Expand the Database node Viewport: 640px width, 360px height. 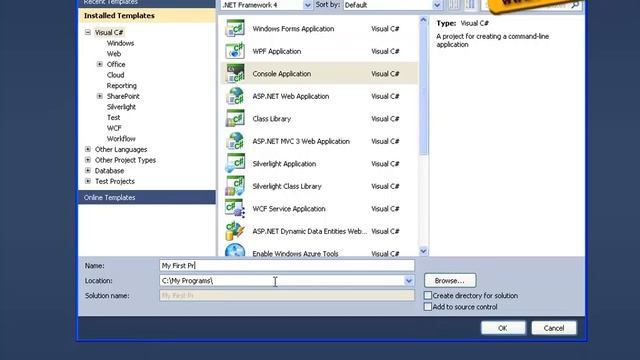pos(88,170)
